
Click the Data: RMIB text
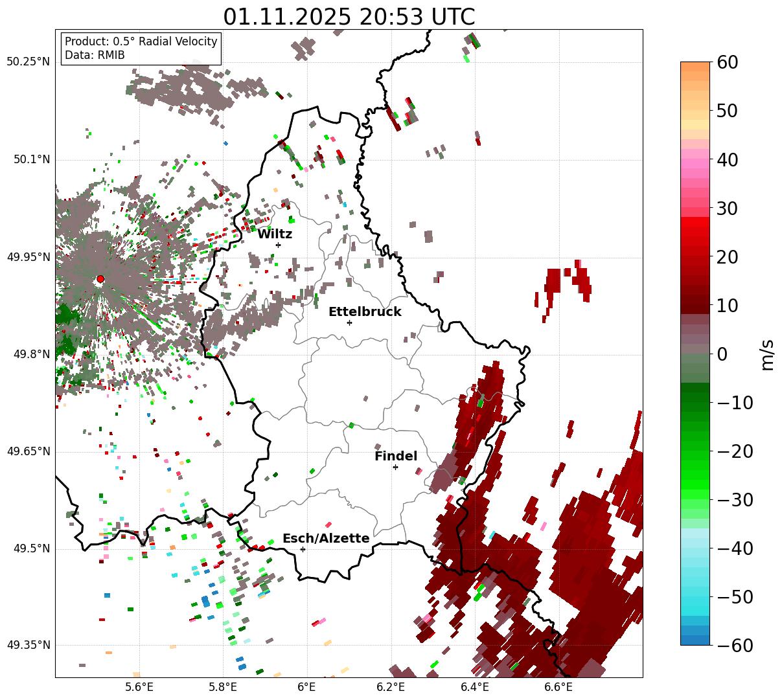click(95, 55)
